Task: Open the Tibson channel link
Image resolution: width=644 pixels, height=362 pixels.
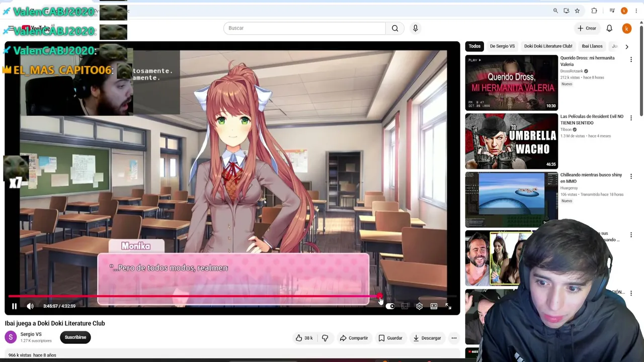Action: pos(567,130)
